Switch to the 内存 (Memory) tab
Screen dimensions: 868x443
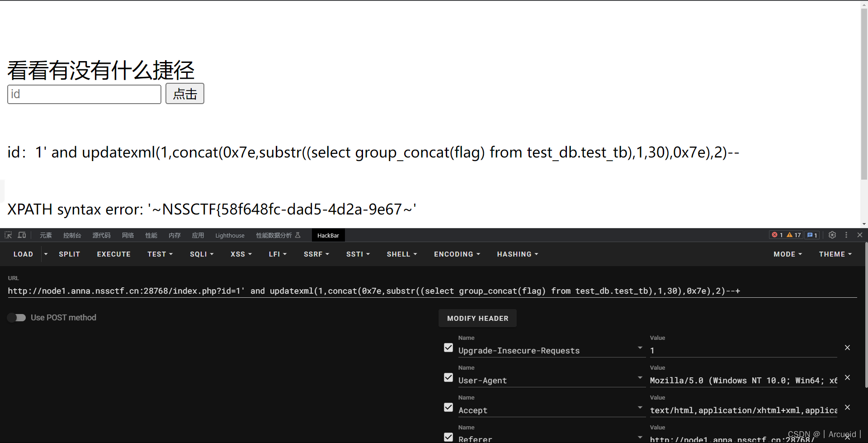click(x=175, y=235)
